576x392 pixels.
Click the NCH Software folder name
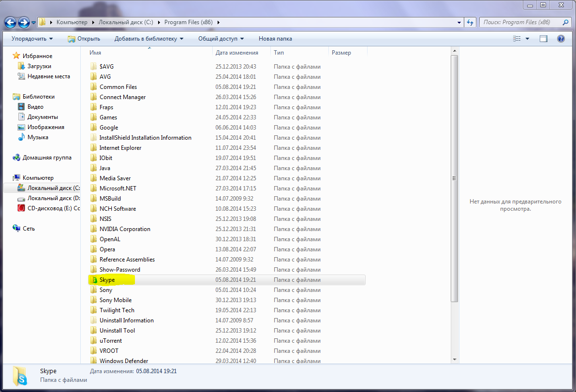[x=118, y=208]
